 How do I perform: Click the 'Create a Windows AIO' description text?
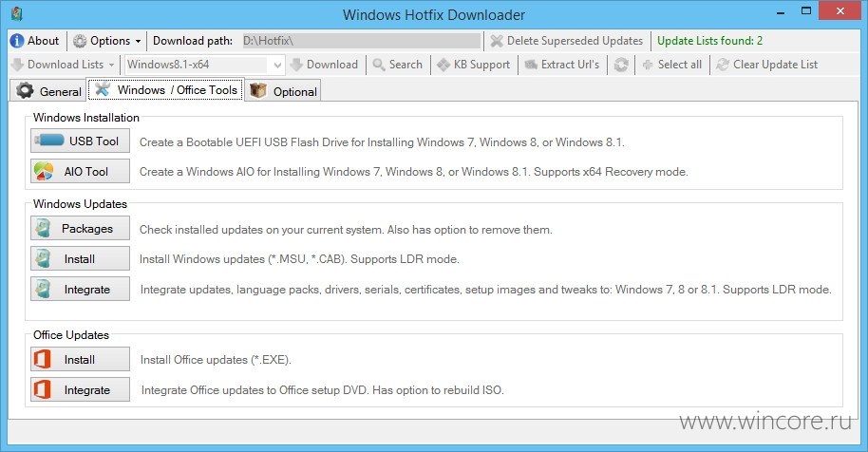(x=413, y=172)
